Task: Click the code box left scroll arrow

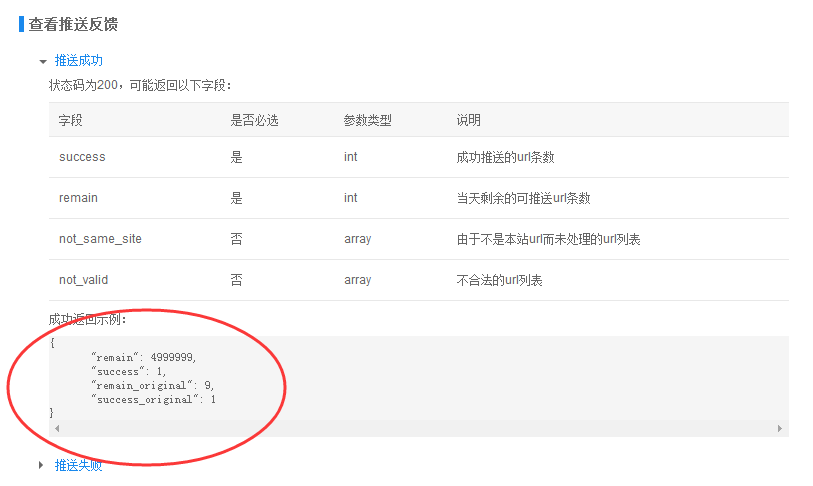Action: pos(57,428)
